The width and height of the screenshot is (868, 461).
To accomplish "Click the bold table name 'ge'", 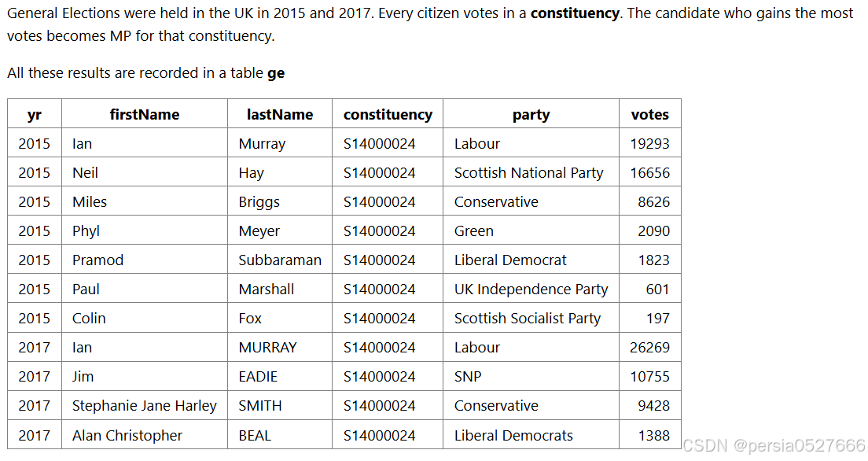I will coord(276,74).
